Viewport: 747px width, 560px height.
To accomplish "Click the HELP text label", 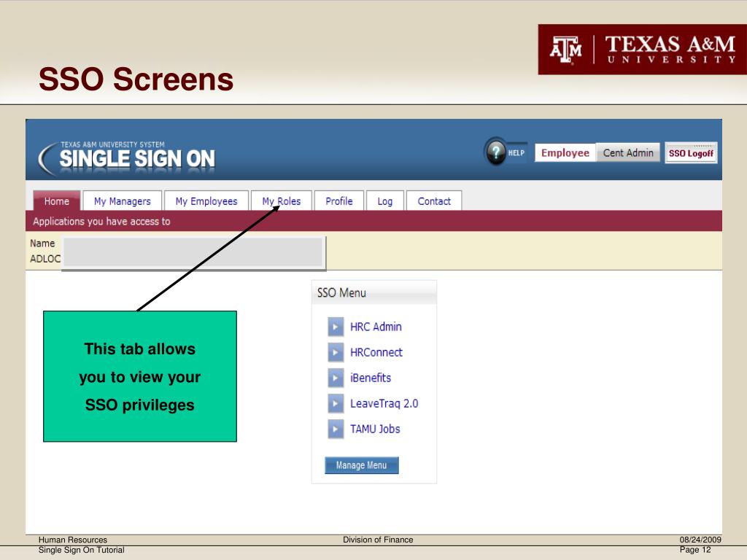I will point(516,153).
